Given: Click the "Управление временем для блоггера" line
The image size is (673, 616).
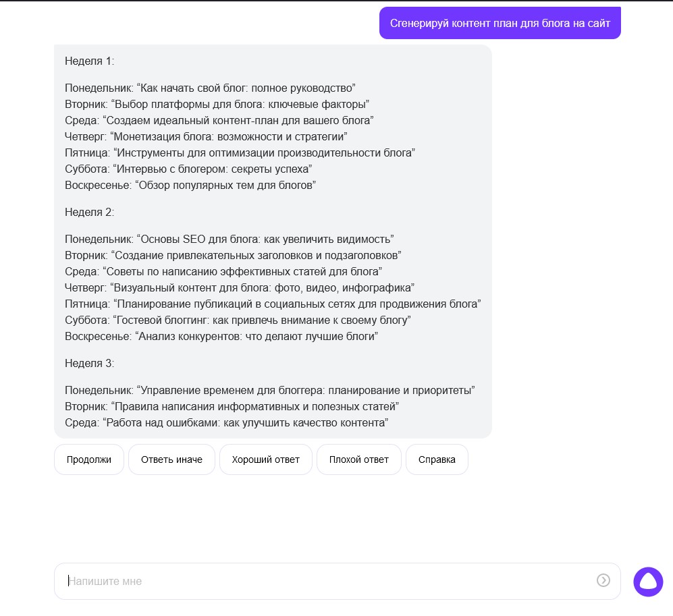Looking at the screenshot, I should coord(270,391).
